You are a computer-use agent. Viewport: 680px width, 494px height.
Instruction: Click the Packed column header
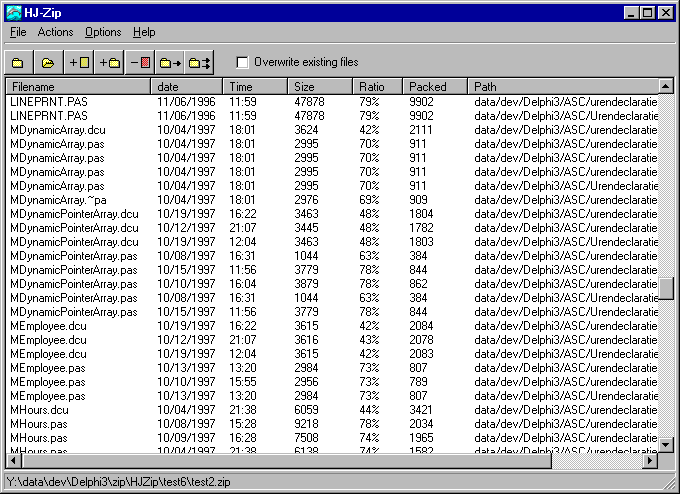[x=435, y=87]
